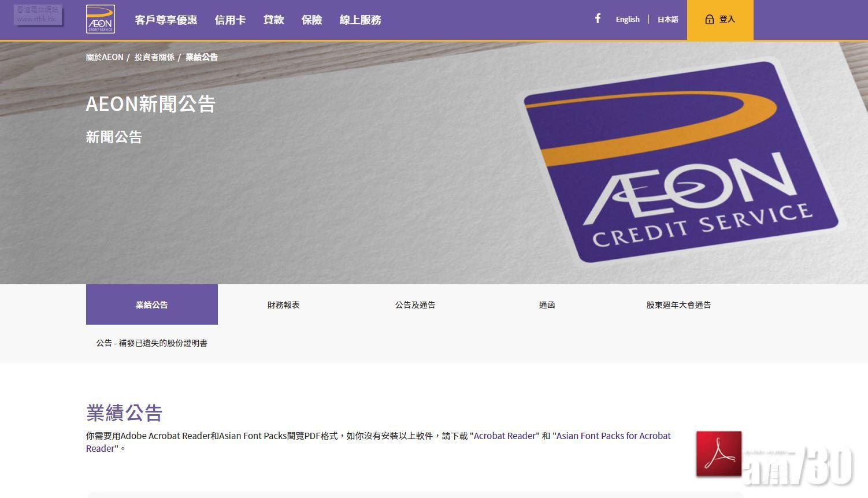Open AEON's Facebook page

click(x=598, y=18)
